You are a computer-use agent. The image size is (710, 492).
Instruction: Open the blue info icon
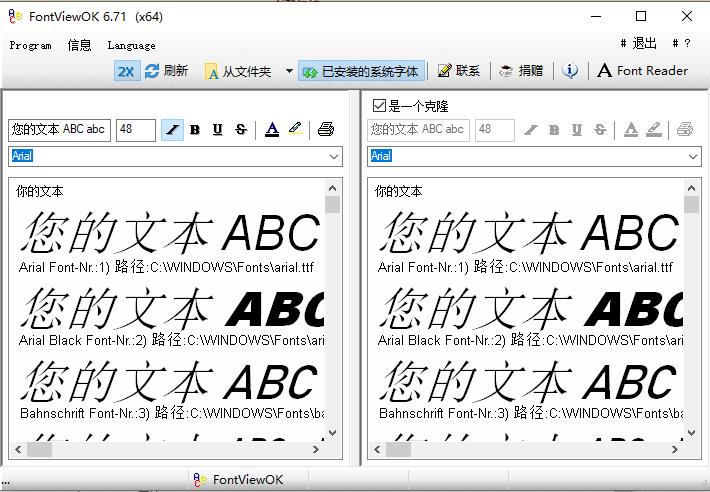pos(570,71)
